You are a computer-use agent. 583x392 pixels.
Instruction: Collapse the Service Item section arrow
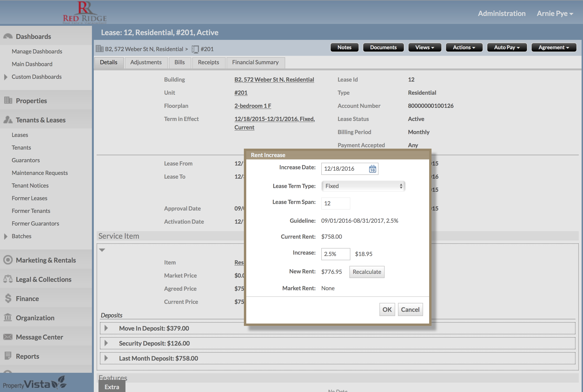coord(102,250)
